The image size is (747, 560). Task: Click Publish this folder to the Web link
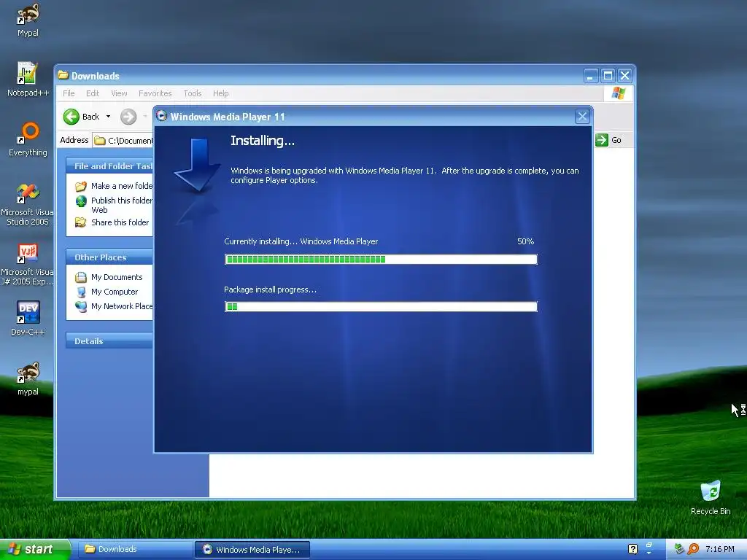122,205
